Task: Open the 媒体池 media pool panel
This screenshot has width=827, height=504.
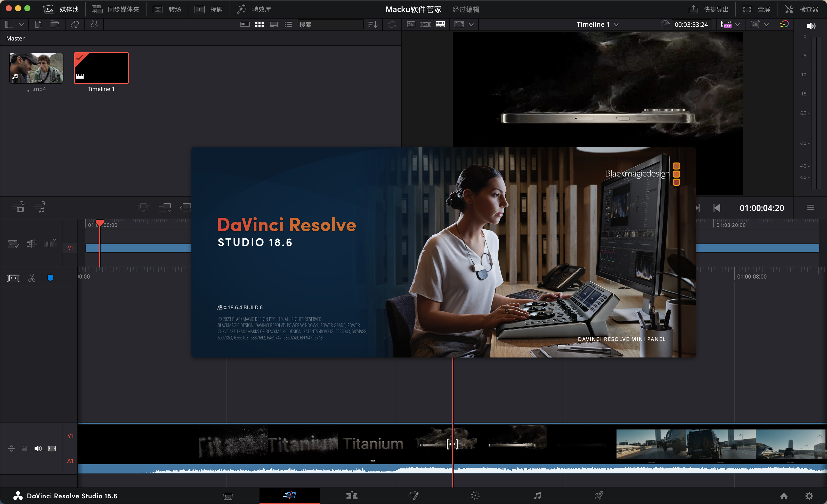Action: [x=61, y=9]
